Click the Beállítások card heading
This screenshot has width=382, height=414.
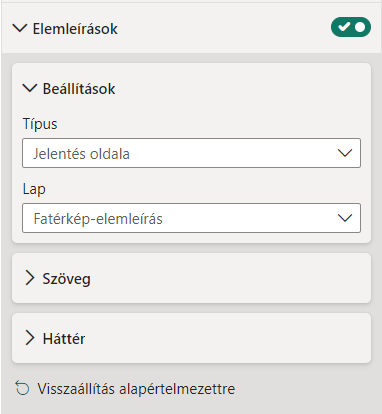click(79, 89)
